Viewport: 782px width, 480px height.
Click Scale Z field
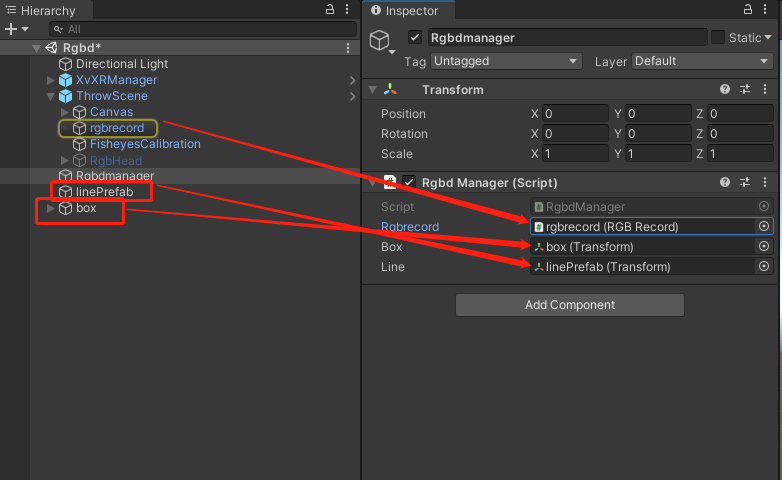click(x=741, y=154)
